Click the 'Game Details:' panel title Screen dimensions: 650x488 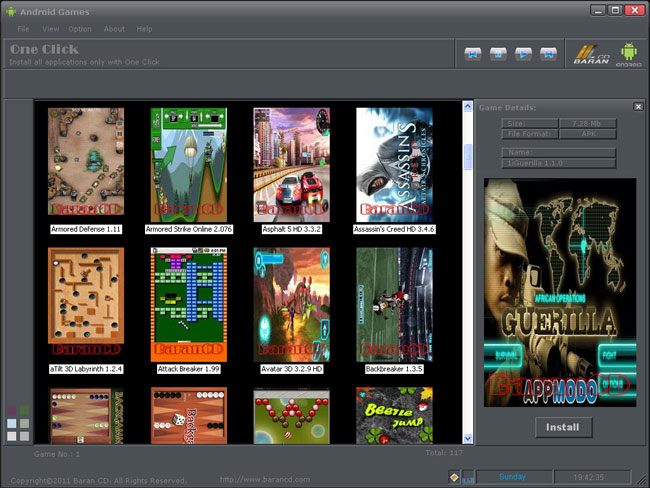[x=507, y=108]
